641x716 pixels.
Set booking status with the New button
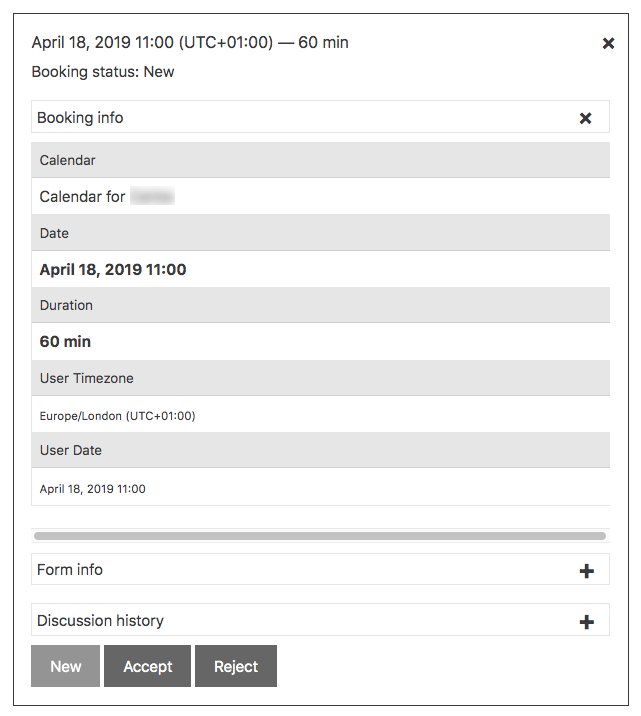pos(66,666)
